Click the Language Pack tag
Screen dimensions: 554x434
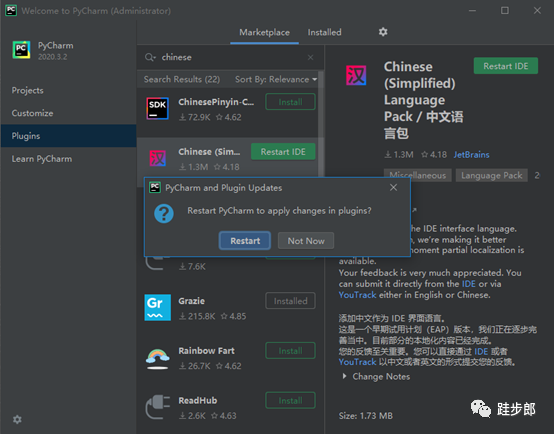pos(491,175)
